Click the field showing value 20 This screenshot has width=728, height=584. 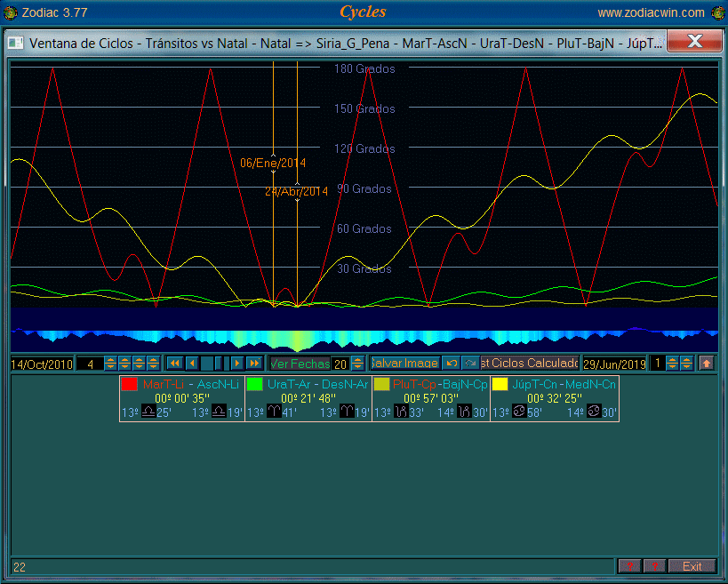point(340,364)
